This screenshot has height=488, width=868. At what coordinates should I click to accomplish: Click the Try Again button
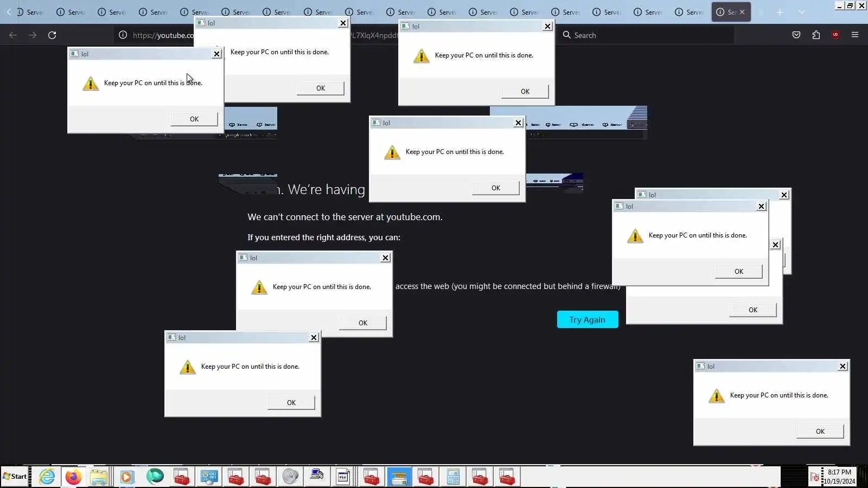pyautogui.click(x=588, y=320)
